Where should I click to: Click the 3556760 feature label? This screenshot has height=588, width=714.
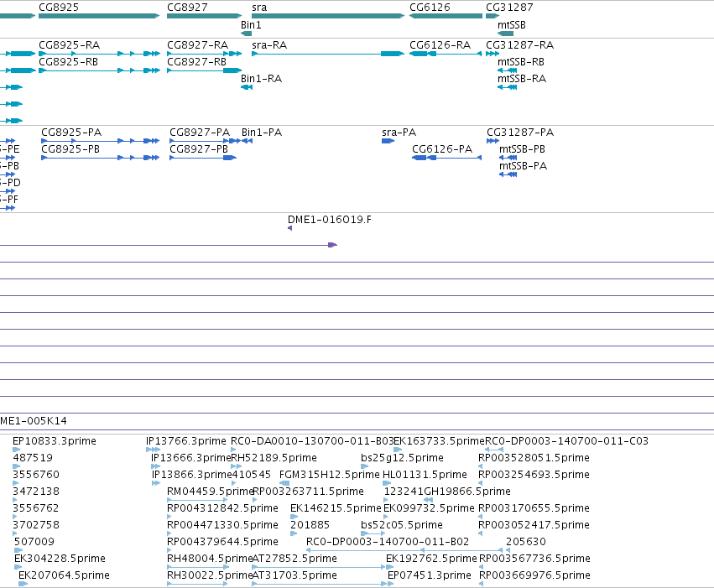pyautogui.click(x=36, y=475)
